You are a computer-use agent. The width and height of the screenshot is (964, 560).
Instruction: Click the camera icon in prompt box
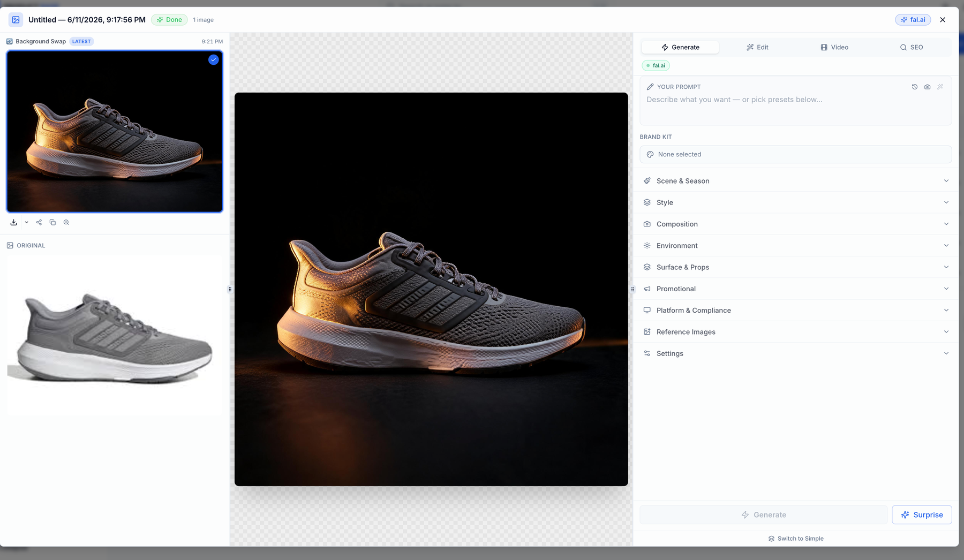pos(928,87)
